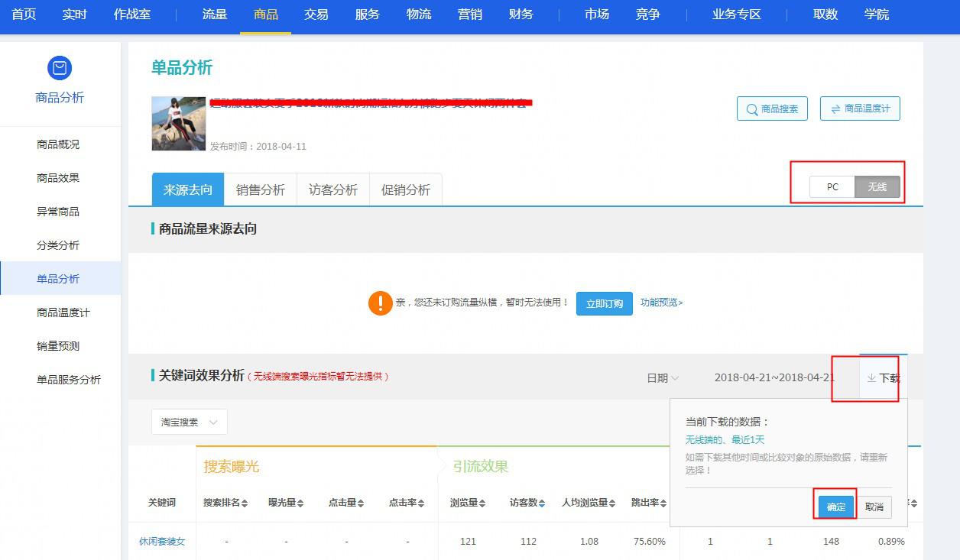The image size is (960, 560).
Task: Open the 功能预览 link
Action: point(659,303)
